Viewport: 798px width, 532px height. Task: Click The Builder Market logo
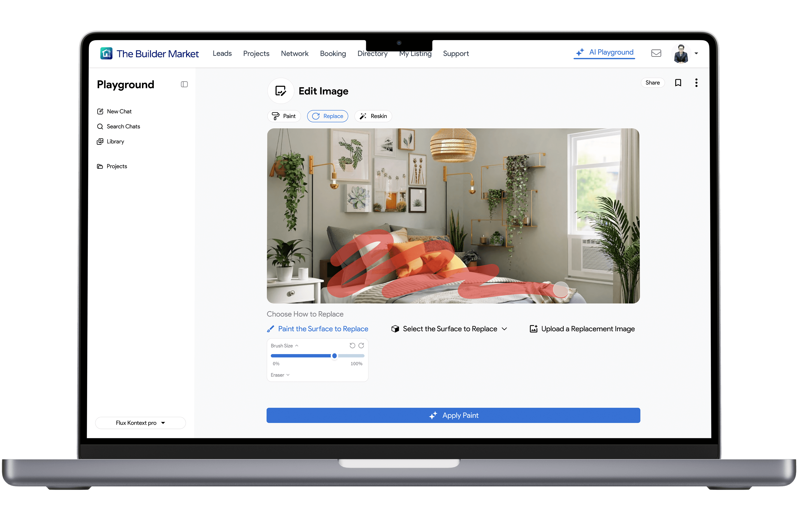point(149,54)
